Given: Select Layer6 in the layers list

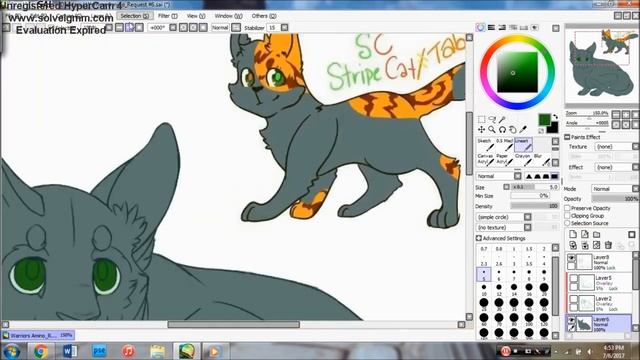Looking at the screenshot, I should [x=598, y=324].
